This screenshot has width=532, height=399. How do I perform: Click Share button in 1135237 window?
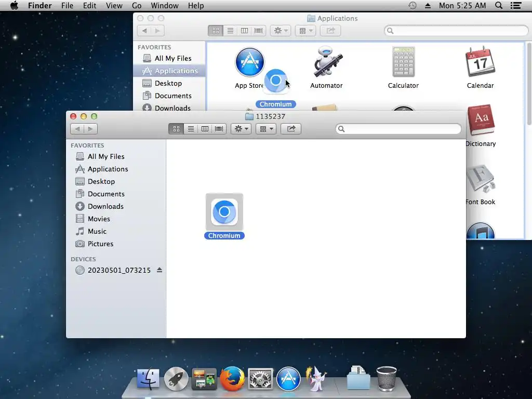(x=291, y=129)
